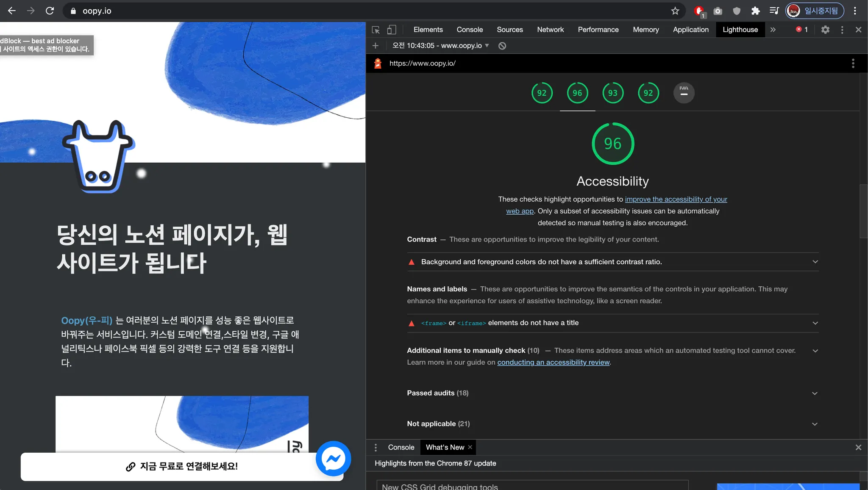Click the 지금 무료로 연결해보세요 button
868x490 pixels.
[x=182, y=466]
